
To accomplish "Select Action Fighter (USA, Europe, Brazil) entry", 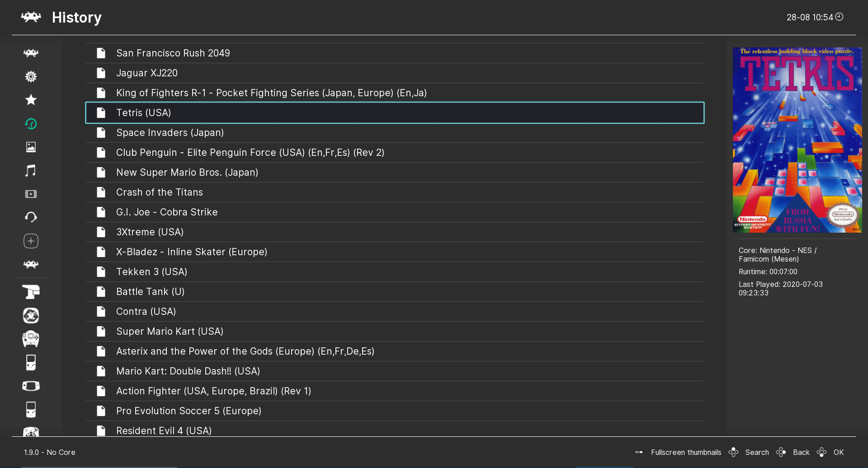I will click(394, 391).
